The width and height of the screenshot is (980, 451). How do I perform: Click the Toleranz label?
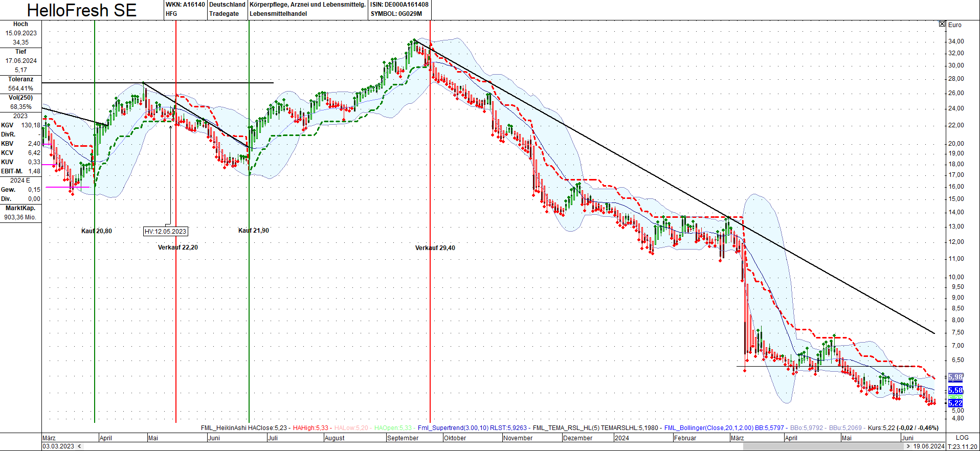[20, 79]
